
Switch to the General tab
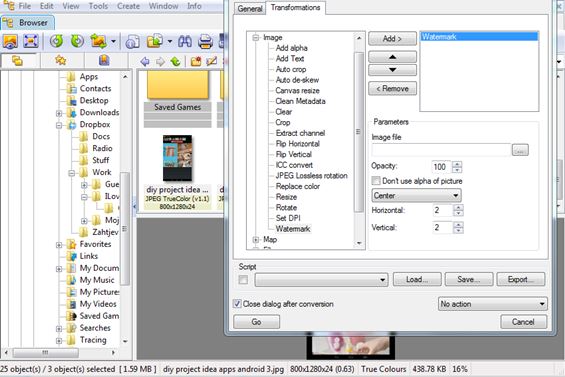[x=250, y=9]
